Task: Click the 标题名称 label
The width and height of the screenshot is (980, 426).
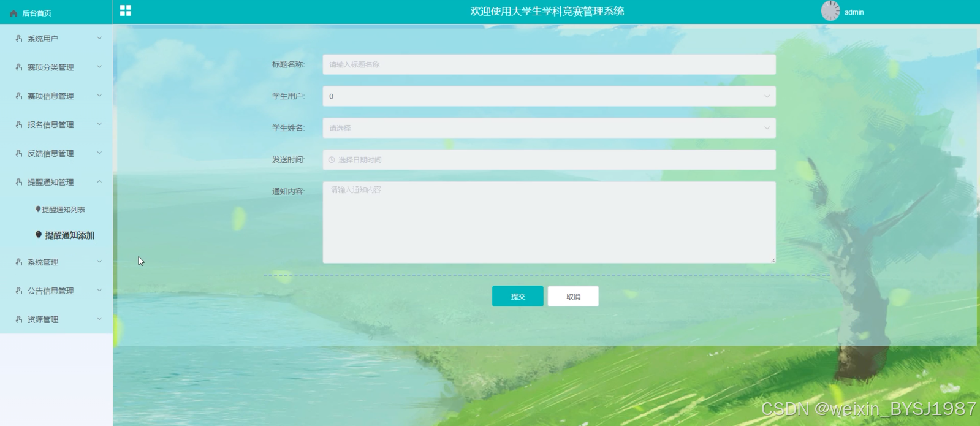Action: (288, 64)
